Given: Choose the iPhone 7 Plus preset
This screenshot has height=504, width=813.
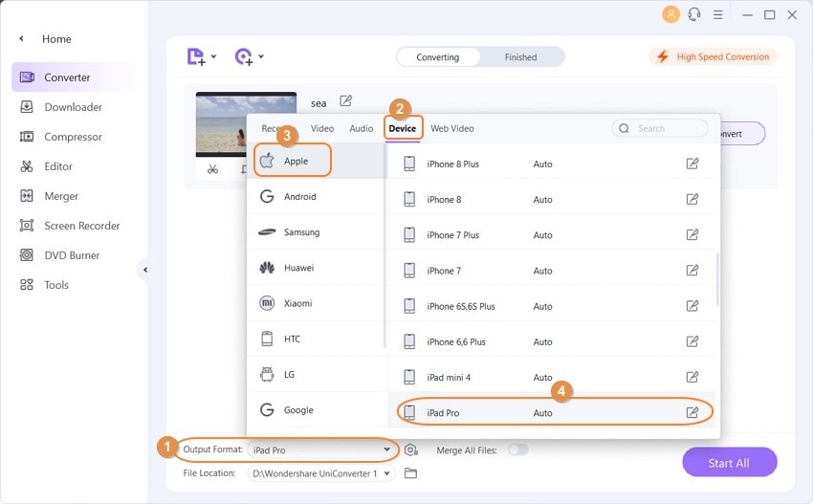Looking at the screenshot, I should tap(552, 235).
